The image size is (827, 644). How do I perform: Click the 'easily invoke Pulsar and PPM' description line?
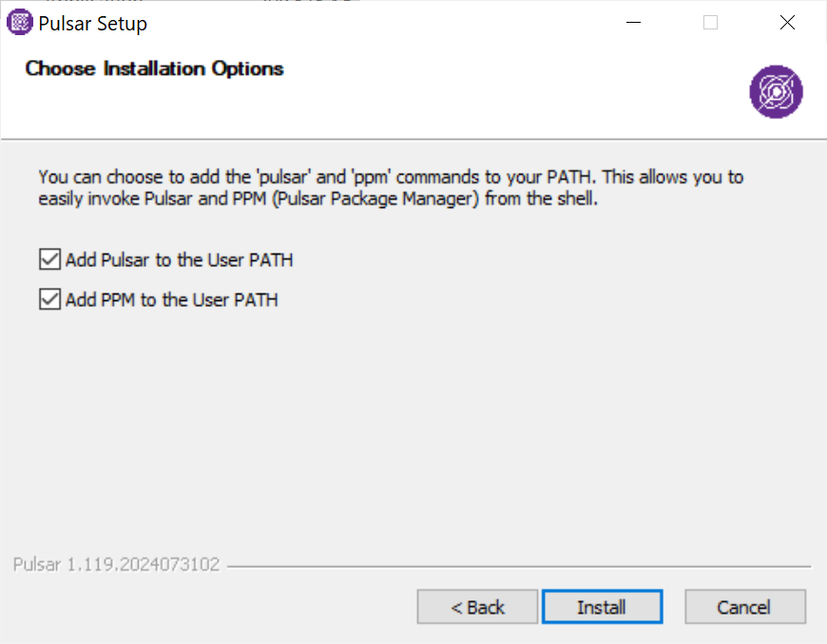(x=317, y=199)
